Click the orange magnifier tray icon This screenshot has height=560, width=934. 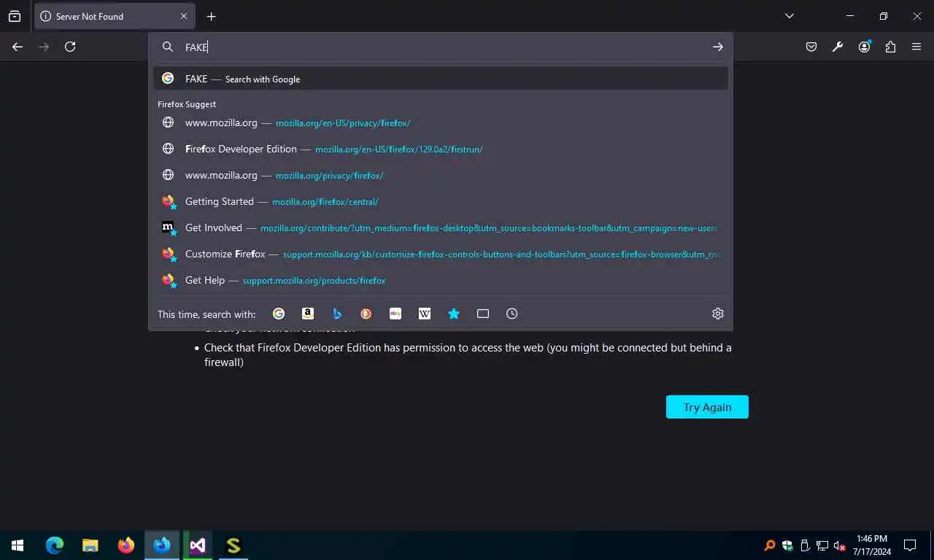(x=770, y=545)
